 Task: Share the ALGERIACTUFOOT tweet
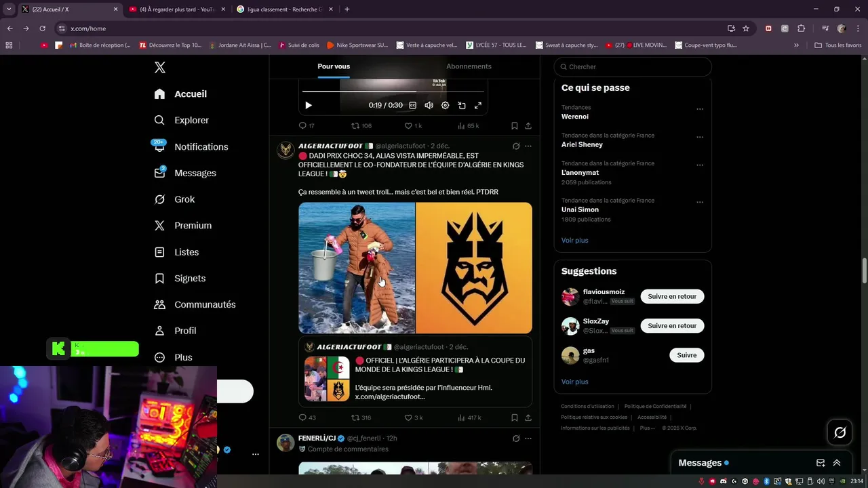528,418
